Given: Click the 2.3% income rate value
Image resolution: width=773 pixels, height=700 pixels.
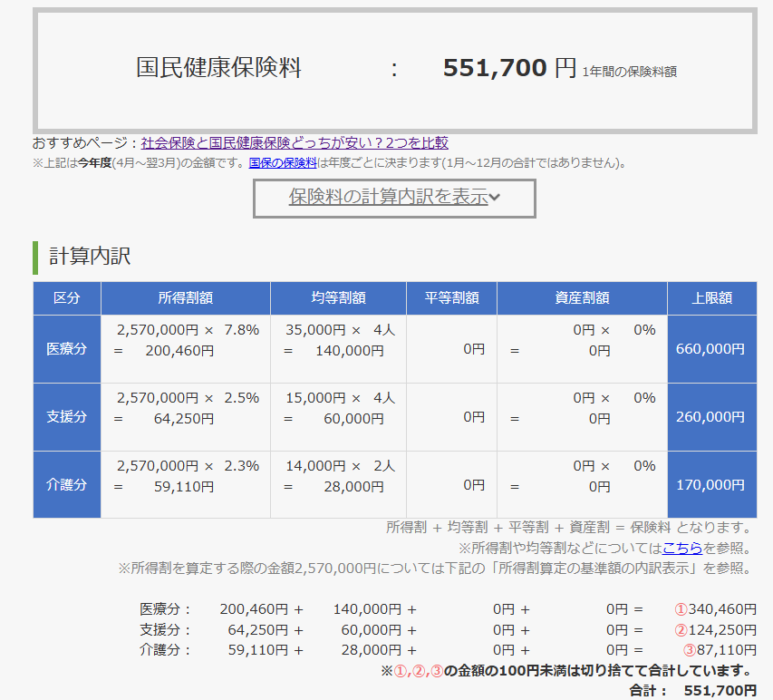Looking at the screenshot, I should click(x=242, y=466).
